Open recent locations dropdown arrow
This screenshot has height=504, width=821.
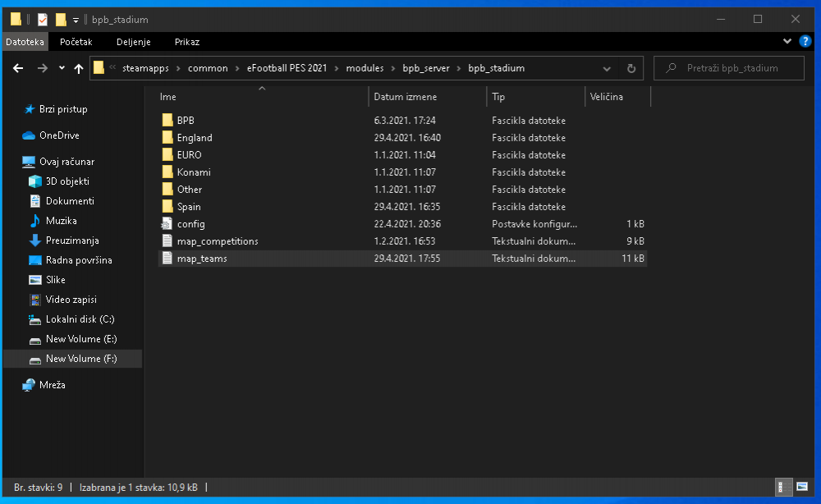62,68
